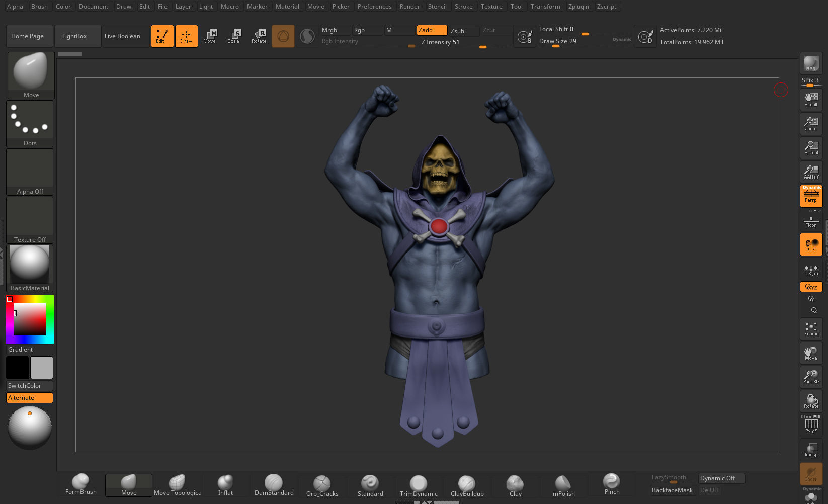Select the Zoom canvas icon
828x504 pixels.
(x=811, y=124)
